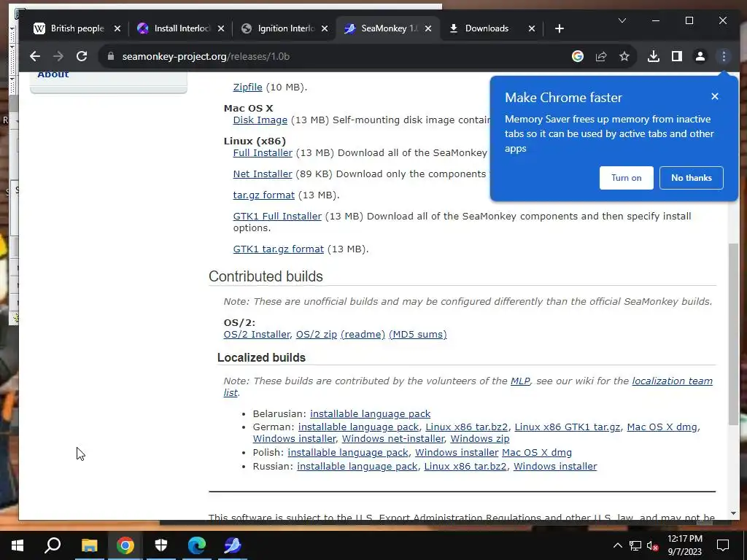Open Windows taskbar search
This screenshot has width=747, height=560.
coord(53,545)
